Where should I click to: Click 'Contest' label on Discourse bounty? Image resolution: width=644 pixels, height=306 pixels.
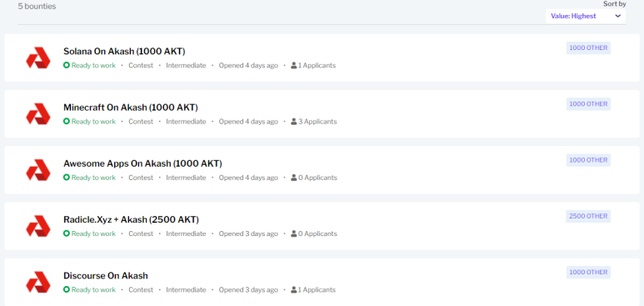tap(141, 290)
